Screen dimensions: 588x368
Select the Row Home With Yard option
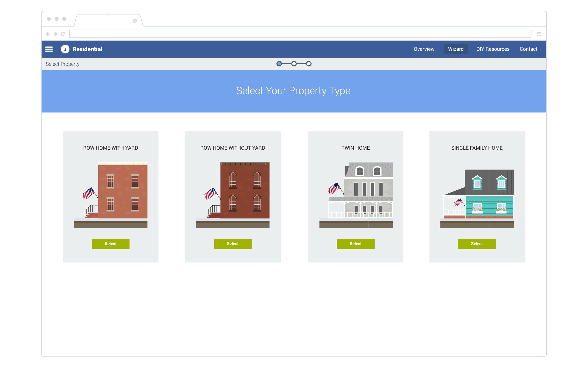click(111, 244)
